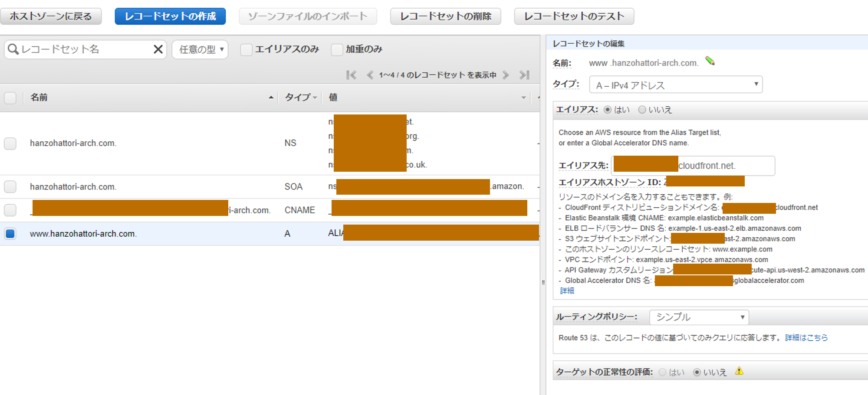This screenshot has width=868, height=395.
Task: Clear the record set name search
Action: coord(158,49)
